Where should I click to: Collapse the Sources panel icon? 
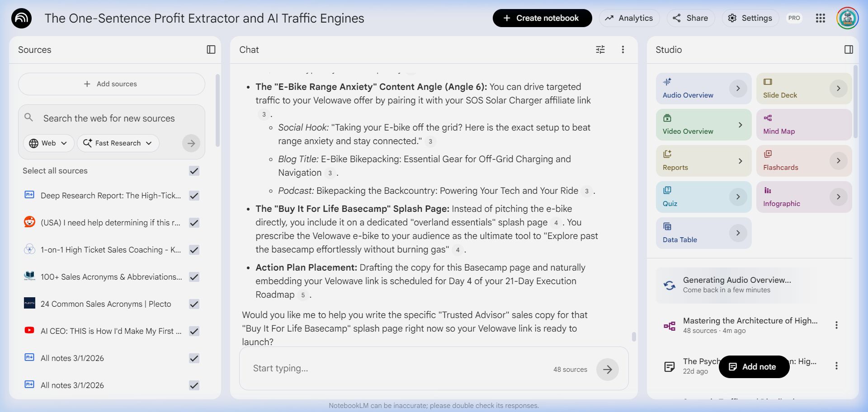tap(211, 50)
